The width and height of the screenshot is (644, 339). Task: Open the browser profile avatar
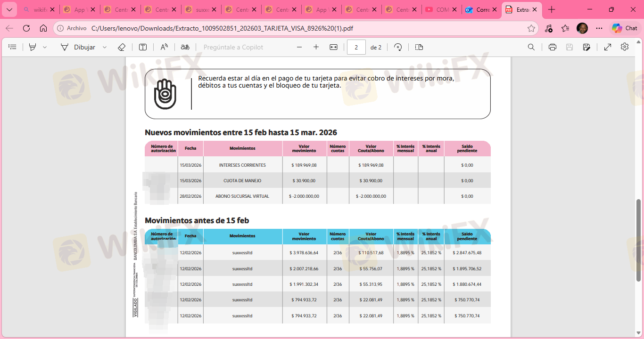(x=582, y=28)
